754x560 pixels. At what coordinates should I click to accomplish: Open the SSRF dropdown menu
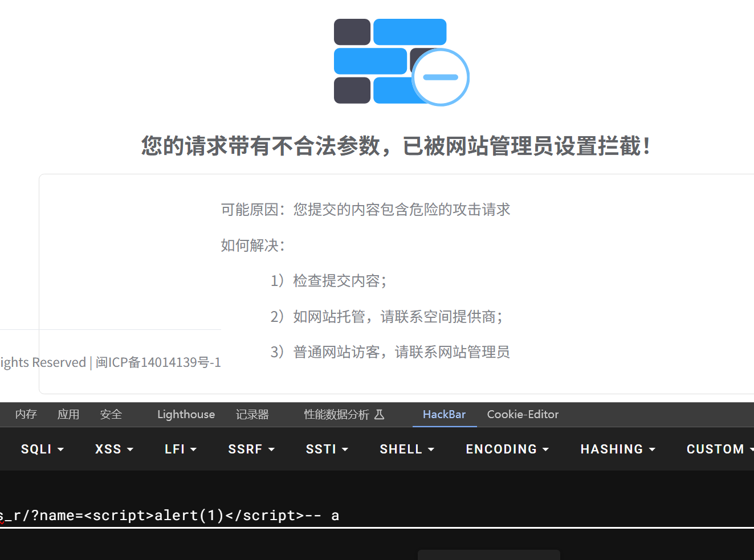click(x=251, y=449)
